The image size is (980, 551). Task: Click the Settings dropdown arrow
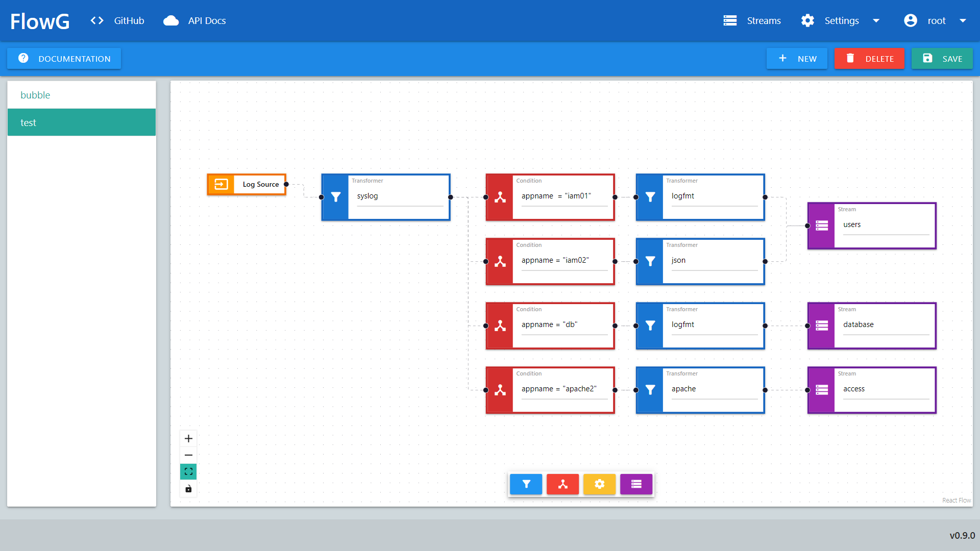point(877,20)
